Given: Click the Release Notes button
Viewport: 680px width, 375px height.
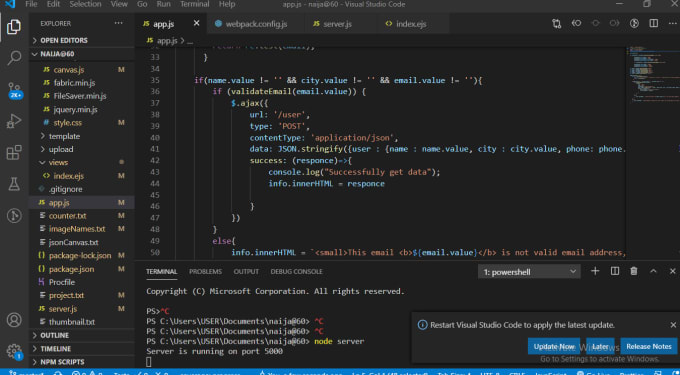Looking at the screenshot, I should (649, 346).
